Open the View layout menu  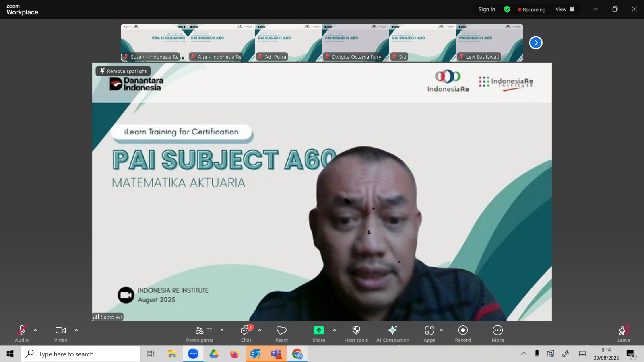click(565, 9)
